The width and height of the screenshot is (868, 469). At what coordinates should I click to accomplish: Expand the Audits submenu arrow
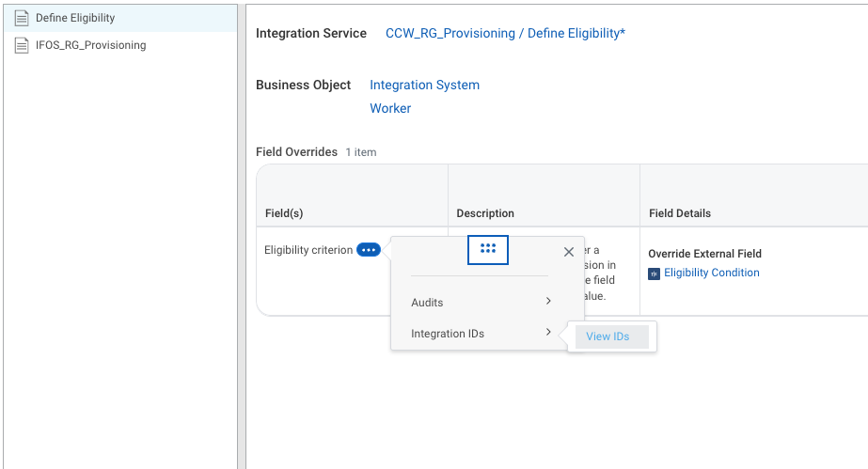[548, 301]
